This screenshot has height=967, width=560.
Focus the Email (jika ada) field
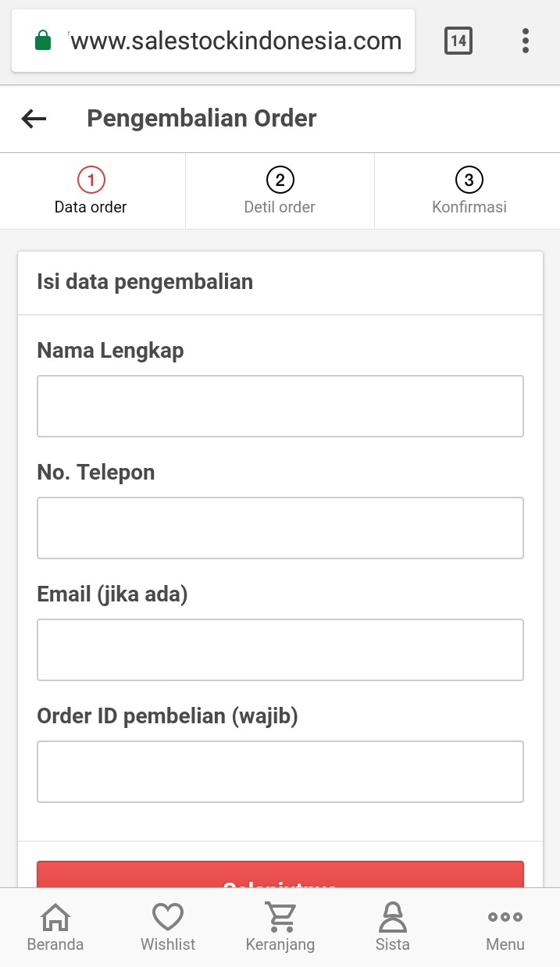(x=280, y=650)
